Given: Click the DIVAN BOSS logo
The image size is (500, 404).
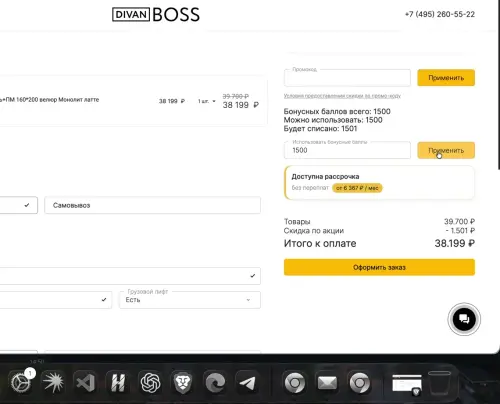Looking at the screenshot, I should [x=156, y=15].
